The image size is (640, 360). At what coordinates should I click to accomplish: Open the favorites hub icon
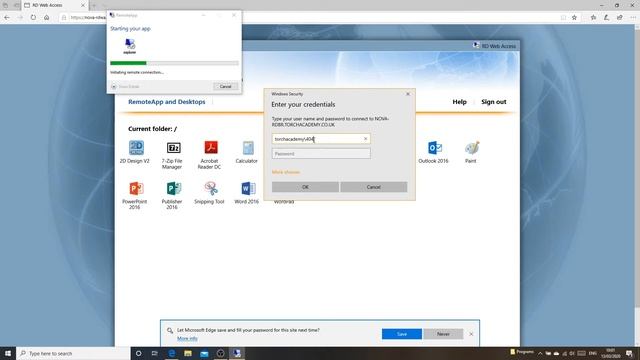[593, 18]
